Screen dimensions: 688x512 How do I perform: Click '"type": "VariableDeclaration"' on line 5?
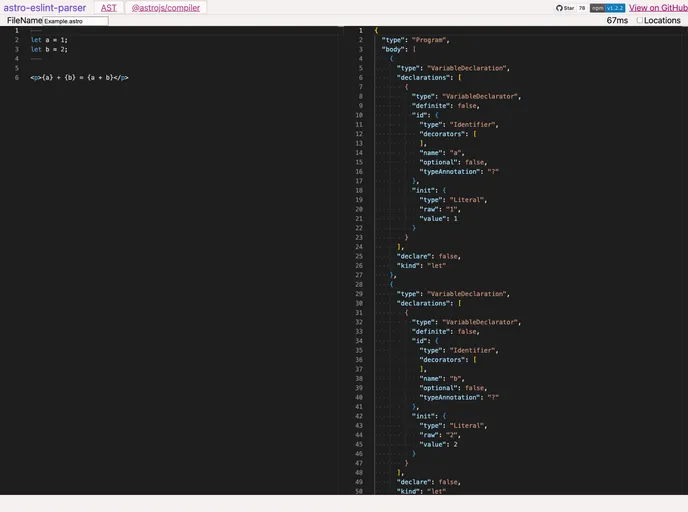453,68
